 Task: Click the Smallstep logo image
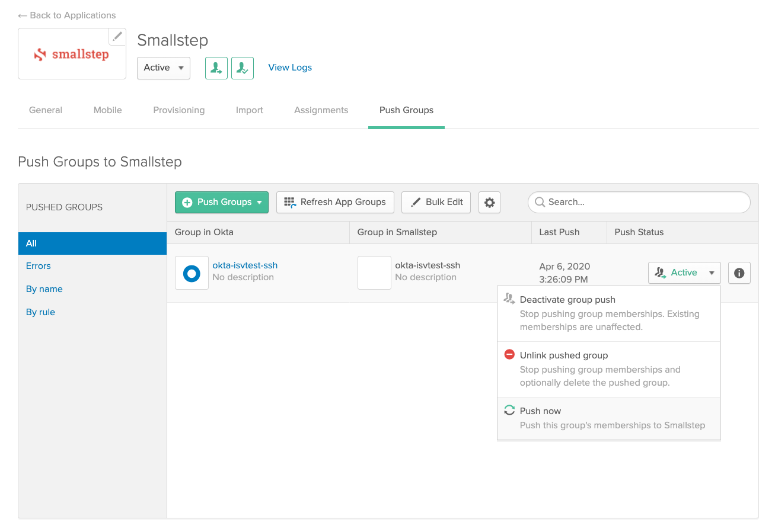[x=72, y=55]
